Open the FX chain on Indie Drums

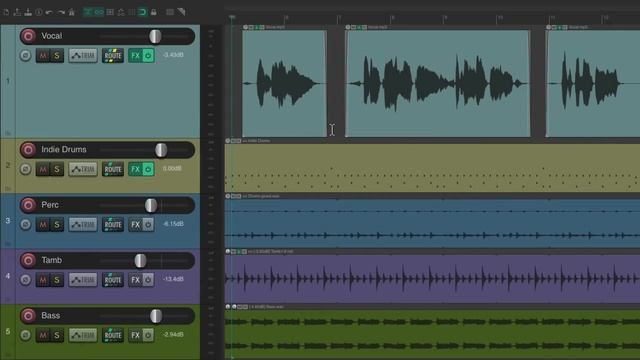point(135,169)
